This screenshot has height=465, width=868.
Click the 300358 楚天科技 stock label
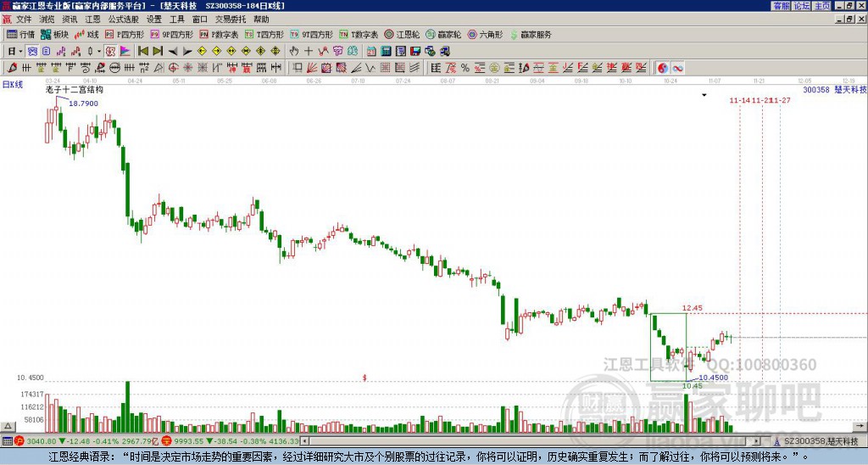pos(835,89)
